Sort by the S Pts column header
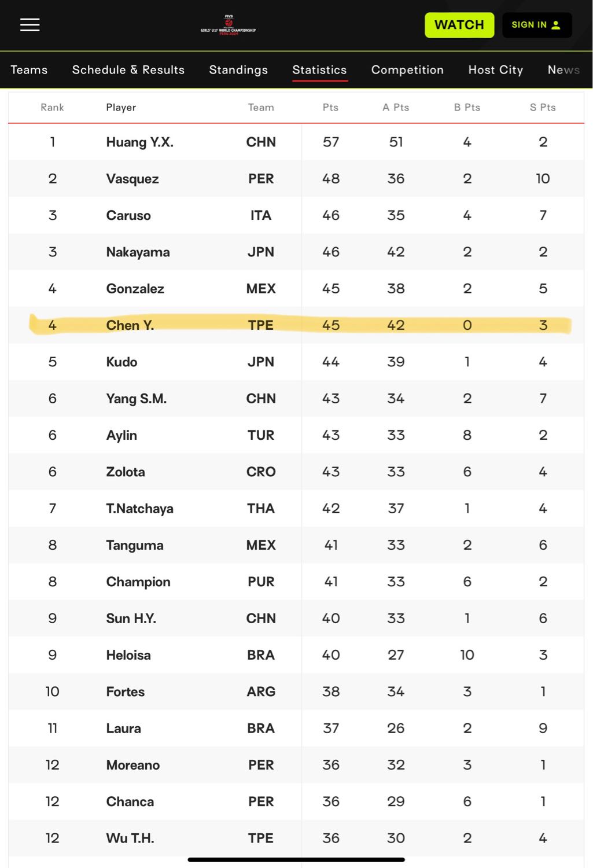The height and width of the screenshot is (868, 593). (x=543, y=107)
